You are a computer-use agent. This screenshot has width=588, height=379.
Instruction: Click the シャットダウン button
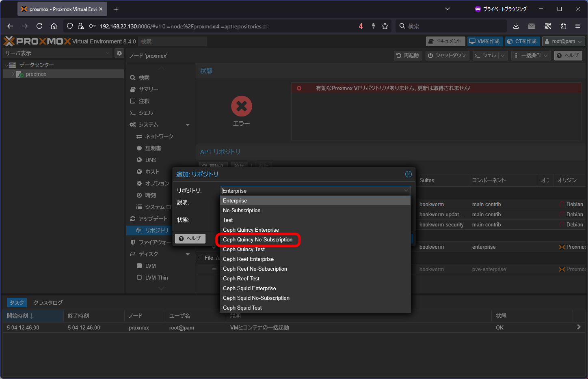(447, 56)
